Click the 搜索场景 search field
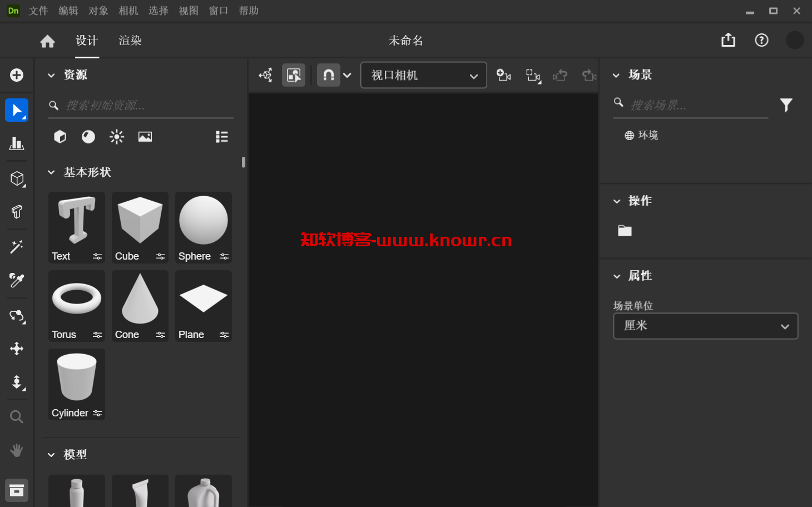Screen dimensions: 812x507 [690, 105]
